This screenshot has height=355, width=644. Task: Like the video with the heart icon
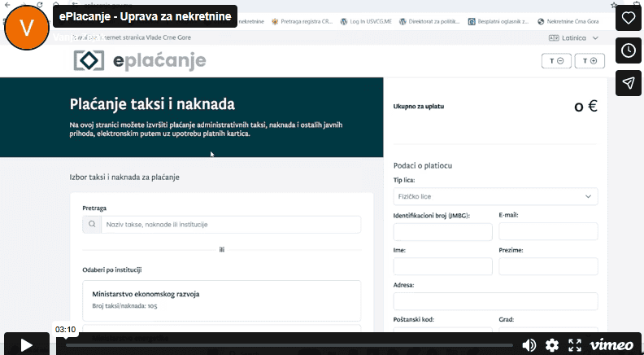click(x=629, y=17)
